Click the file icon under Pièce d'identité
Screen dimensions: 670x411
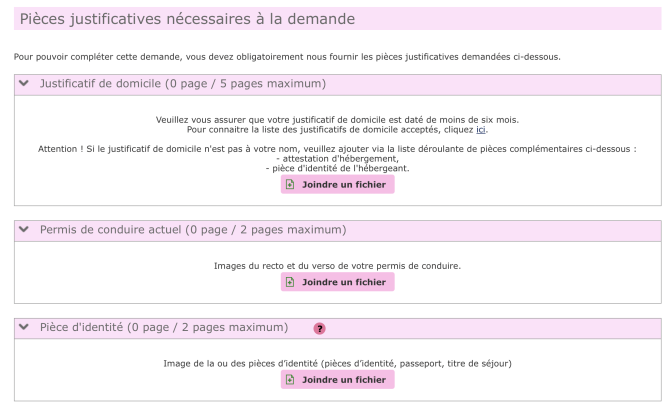[x=291, y=380]
